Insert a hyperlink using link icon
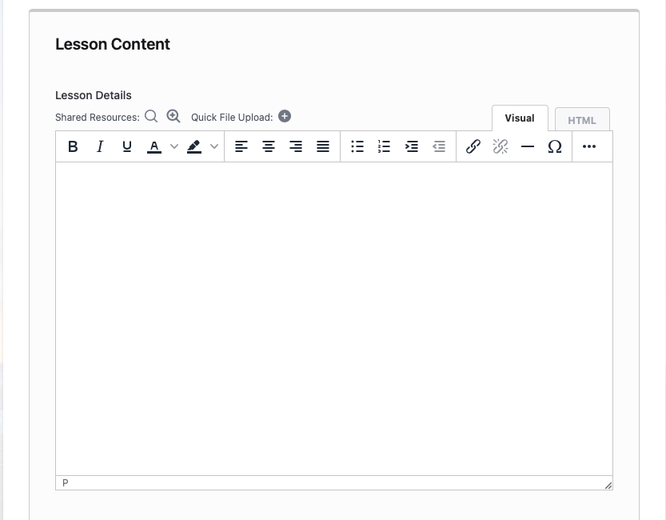The image size is (666, 520). (x=473, y=147)
